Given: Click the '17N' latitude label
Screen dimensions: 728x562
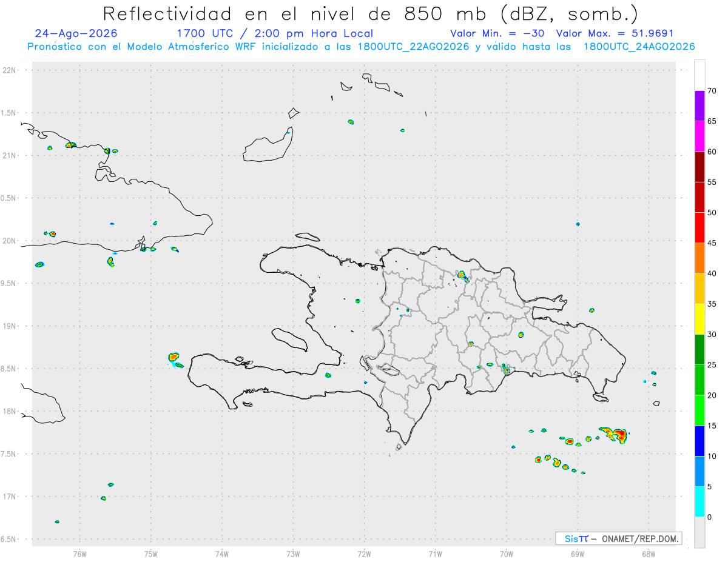Looking at the screenshot, I should click(x=10, y=497).
